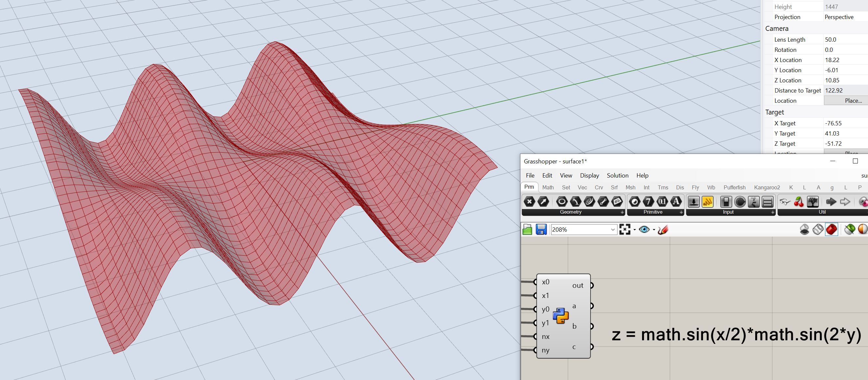
Task: Click the 'a' output grip of Python component
Action: tap(592, 306)
